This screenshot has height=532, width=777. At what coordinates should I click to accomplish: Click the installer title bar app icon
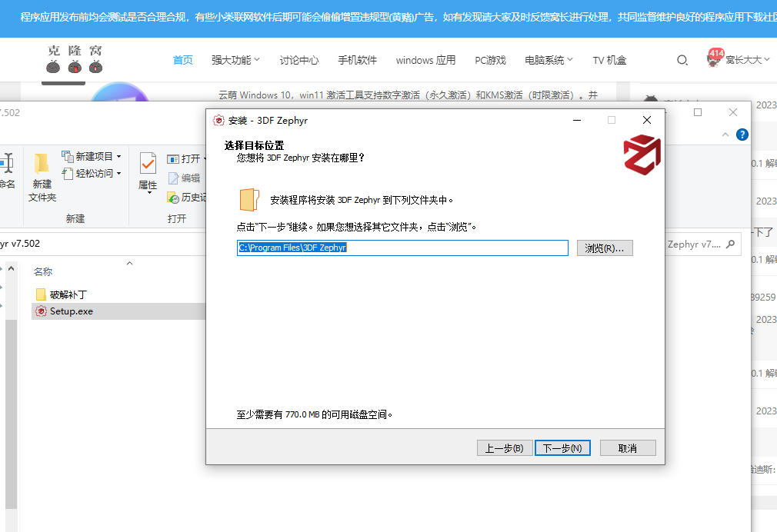(218, 121)
